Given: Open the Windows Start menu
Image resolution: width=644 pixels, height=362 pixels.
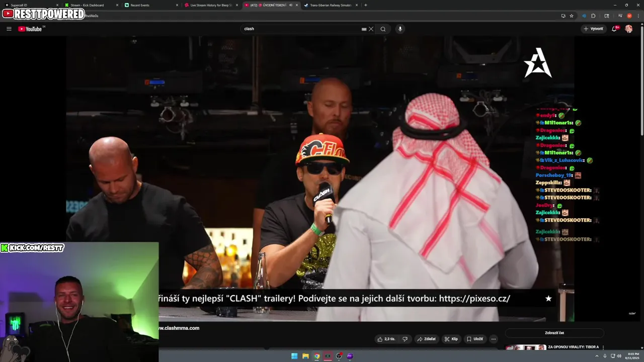Looking at the screenshot, I should pos(294,356).
